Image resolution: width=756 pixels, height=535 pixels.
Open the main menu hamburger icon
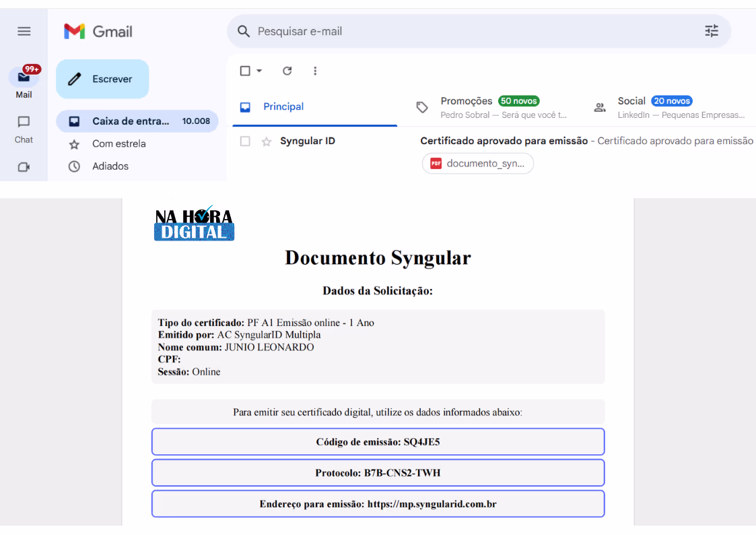tap(24, 32)
